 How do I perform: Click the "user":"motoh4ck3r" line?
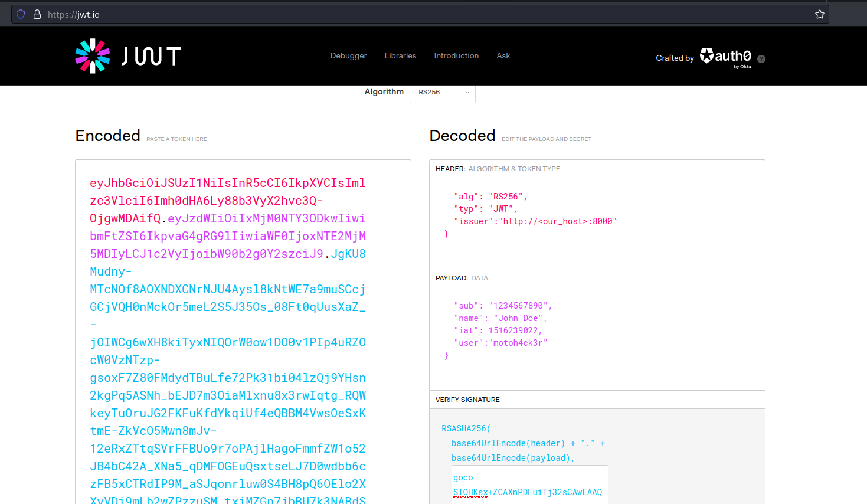(x=500, y=343)
